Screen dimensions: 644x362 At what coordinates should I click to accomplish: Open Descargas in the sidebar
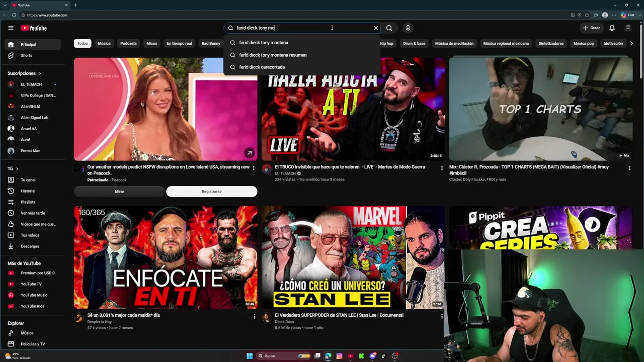(x=34, y=246)
